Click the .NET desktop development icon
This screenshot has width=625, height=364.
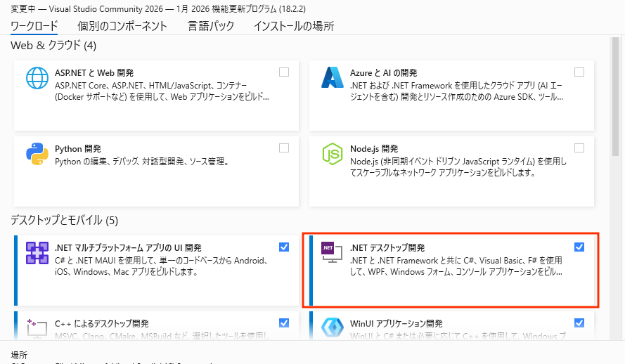coord(331,253)
